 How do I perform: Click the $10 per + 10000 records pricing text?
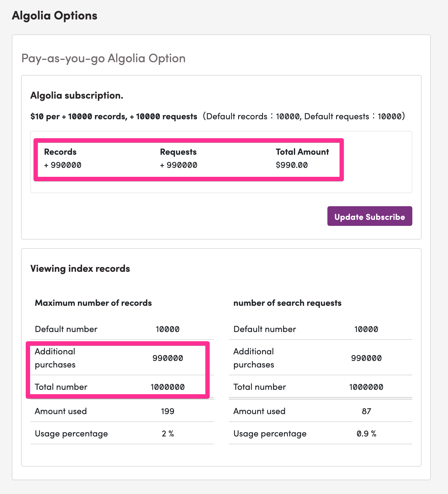click(x=114, y=116)
